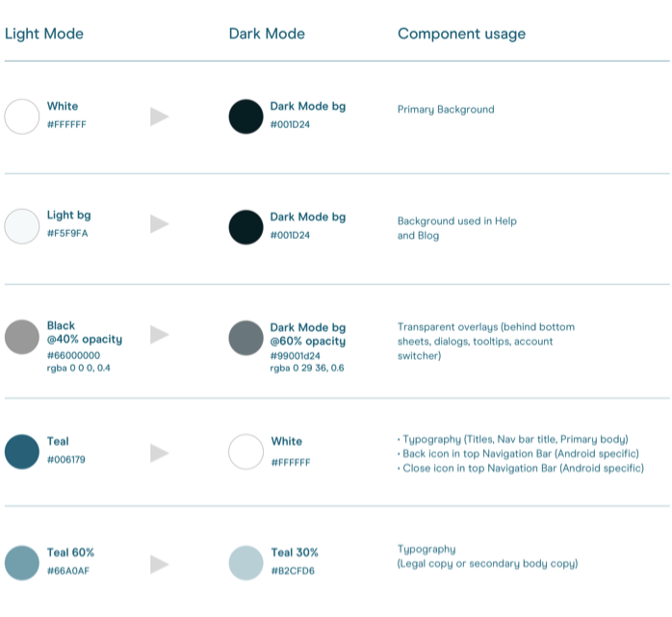Image resolution: width=672 pixels, height=617 pixels.
Task: Click the Primary Background usage text
Action: pyautogui.click(x=446, y=110)
